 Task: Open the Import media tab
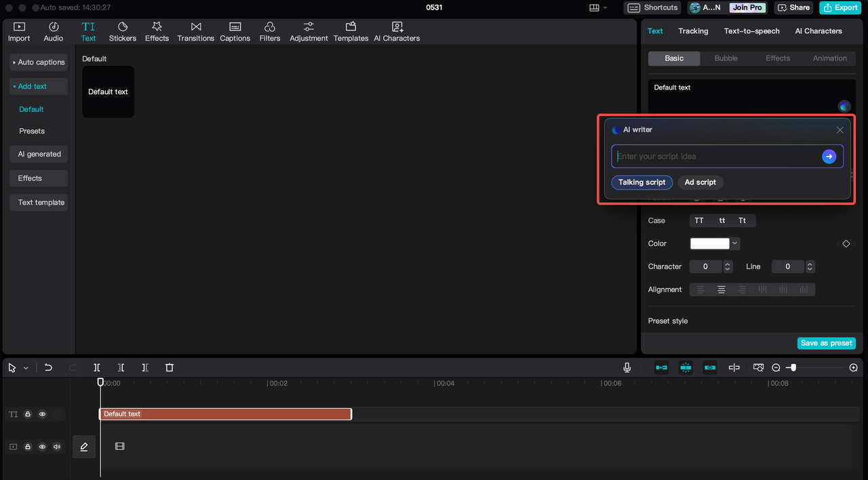pos(19,31)
